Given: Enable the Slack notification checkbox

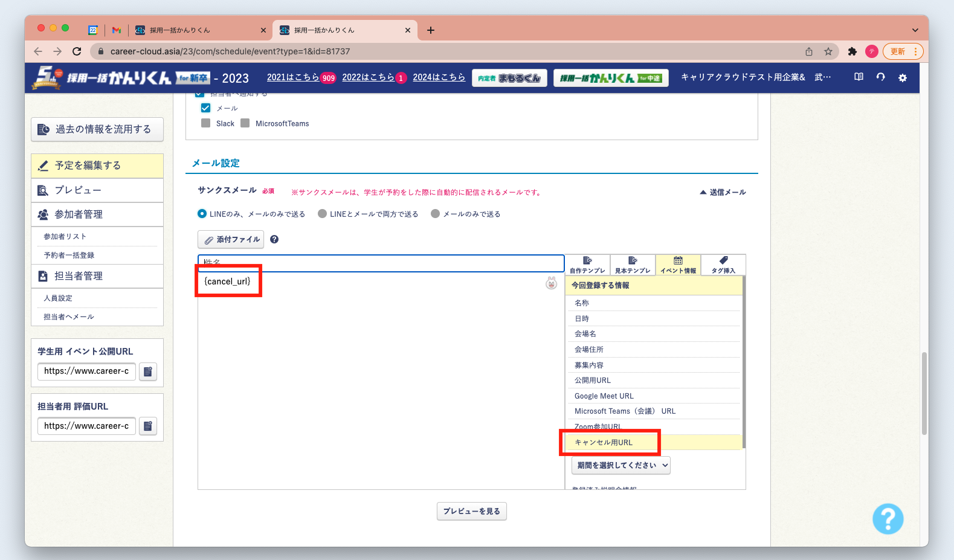Looking at the screenshot, I should click(x=206, y=123).
